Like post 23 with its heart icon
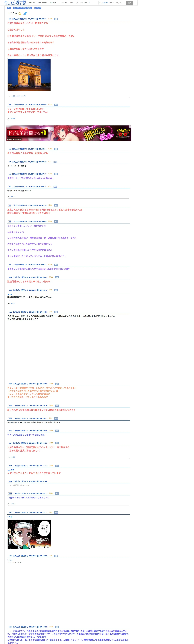This screenshot has width=194, height=644. pos(50,627)
